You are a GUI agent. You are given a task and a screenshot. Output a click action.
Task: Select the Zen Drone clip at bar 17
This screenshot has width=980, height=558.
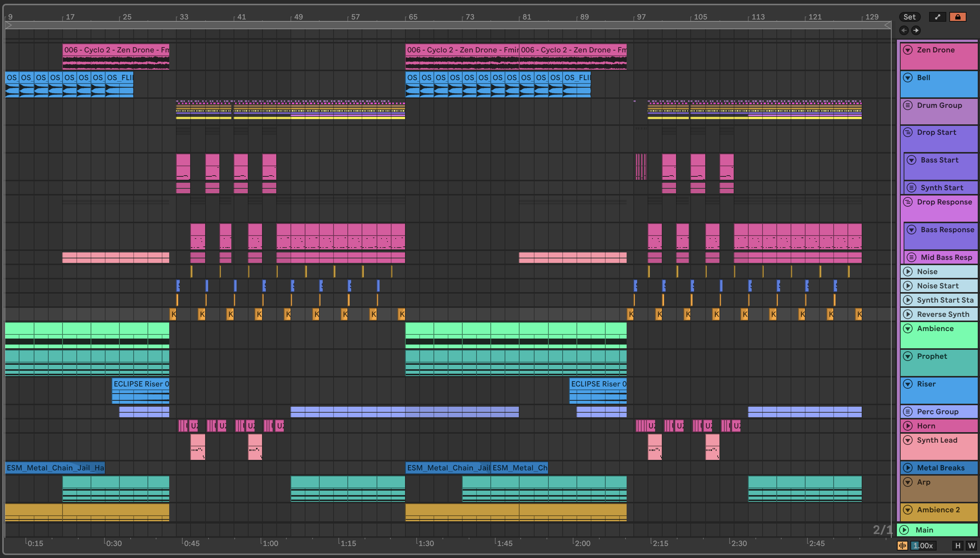(116, 57)
